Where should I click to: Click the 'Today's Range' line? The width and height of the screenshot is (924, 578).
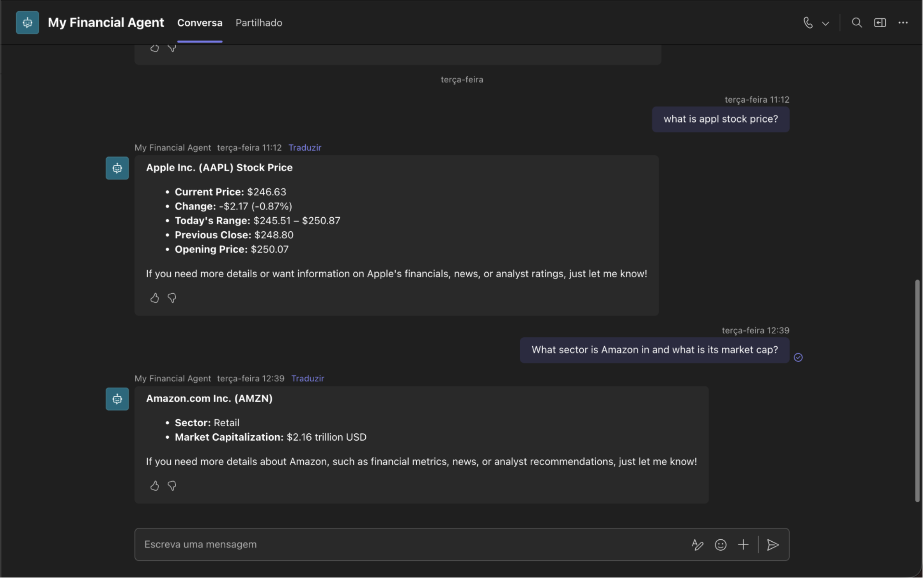(x=258, y=221)
